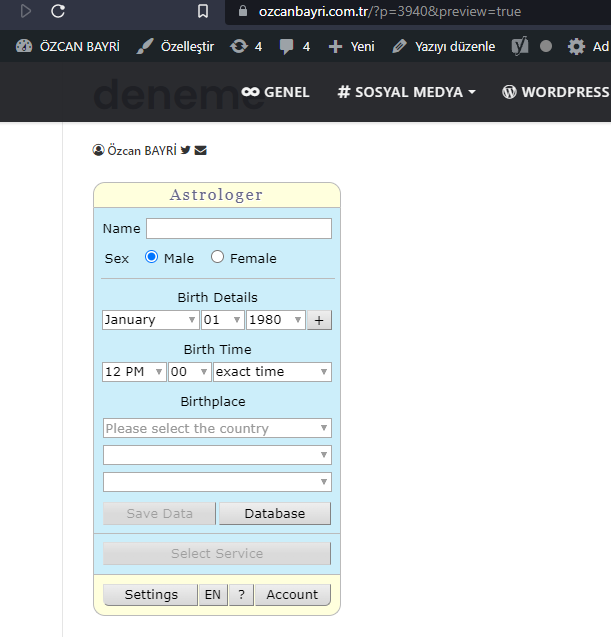This screenshot has height=637, width=611.
Task: Switch language with the EN button
Action: click(x=213, y=595)
